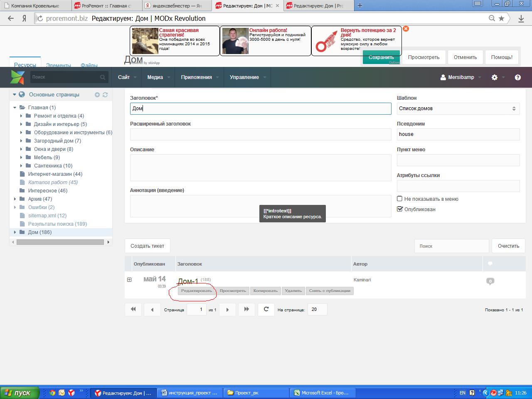532x399 pixels.
Task: Click the Сохранить button
Action: (381, 57)
